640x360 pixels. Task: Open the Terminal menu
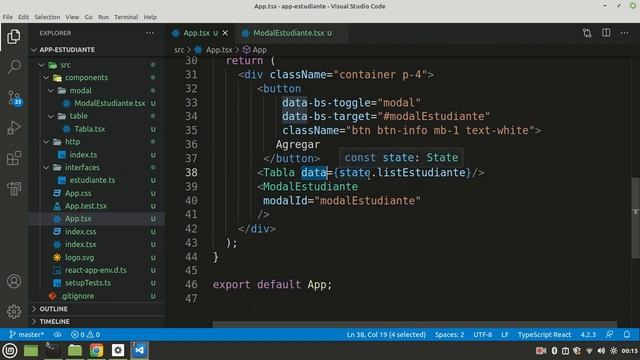126,17
